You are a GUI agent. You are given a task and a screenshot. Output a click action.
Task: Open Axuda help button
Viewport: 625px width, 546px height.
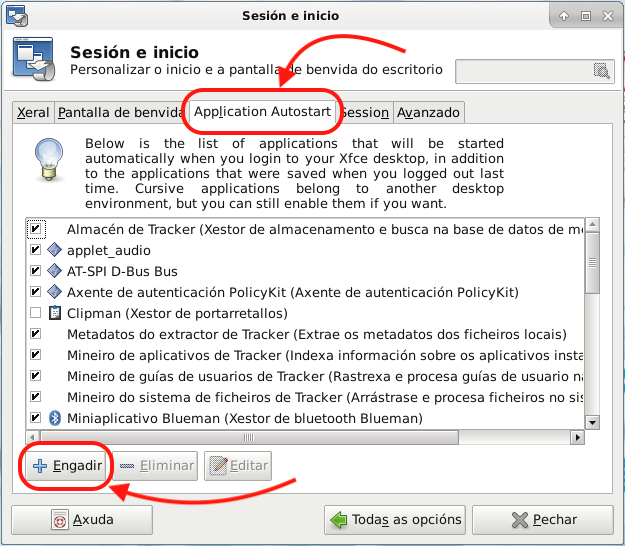[x=82, y=520]
